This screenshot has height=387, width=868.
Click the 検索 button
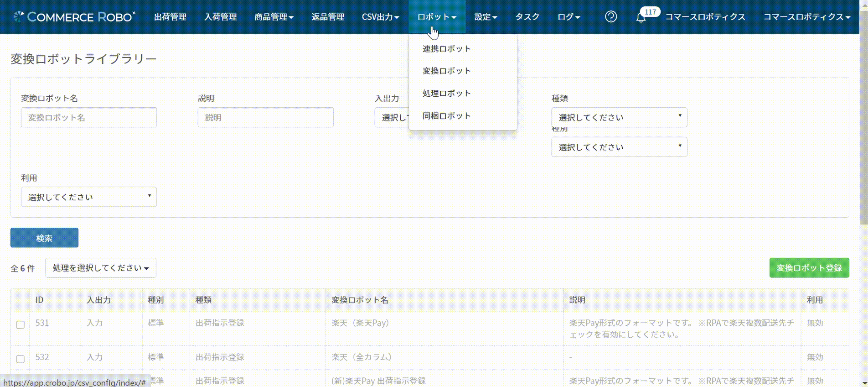[44, 238]
